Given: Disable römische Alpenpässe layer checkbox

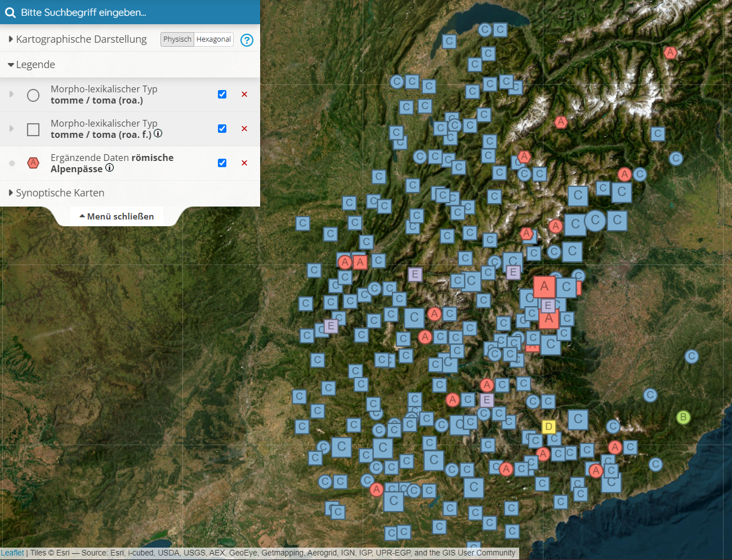Looking at the screenshot, I should pos(222,163).
